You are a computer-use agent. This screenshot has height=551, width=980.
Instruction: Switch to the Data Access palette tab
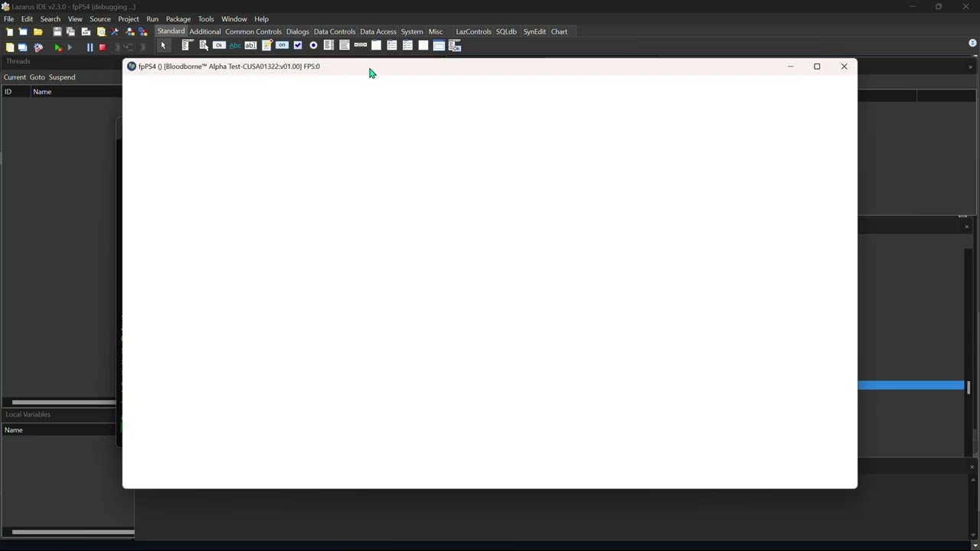click(378, 31)
